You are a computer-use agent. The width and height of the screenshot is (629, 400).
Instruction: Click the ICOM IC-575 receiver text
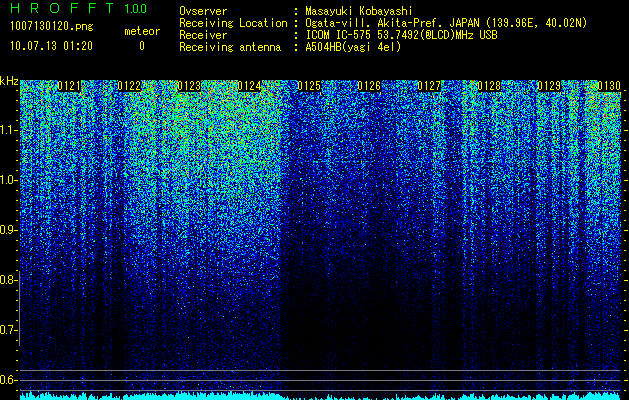coord(401,35)
